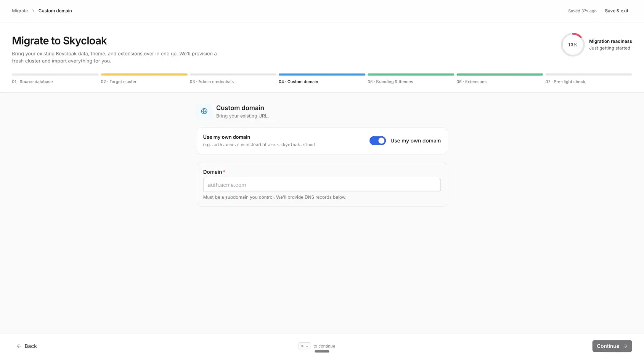Image resolution: width=644 pixels, height=358 pixels.
Task: Jump to step 05 Branding & themes
Action: tap(411, 79)
